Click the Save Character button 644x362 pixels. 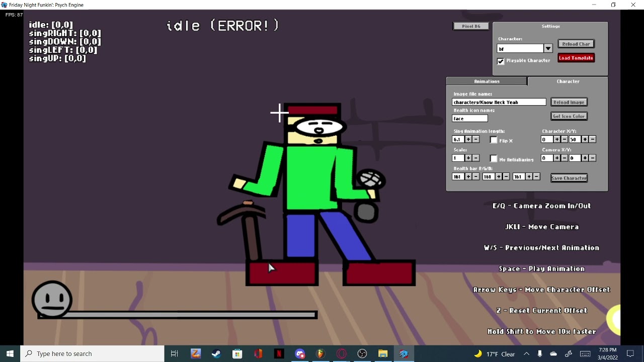[569, 178]
